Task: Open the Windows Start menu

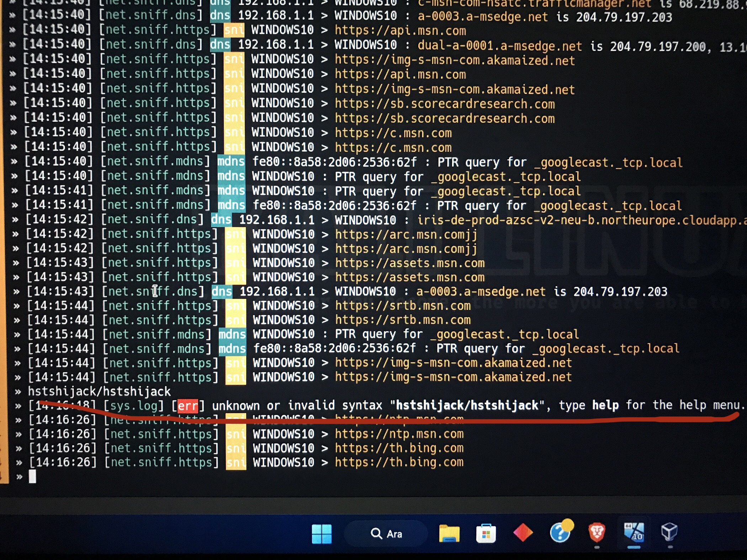Action: [322, 534]
